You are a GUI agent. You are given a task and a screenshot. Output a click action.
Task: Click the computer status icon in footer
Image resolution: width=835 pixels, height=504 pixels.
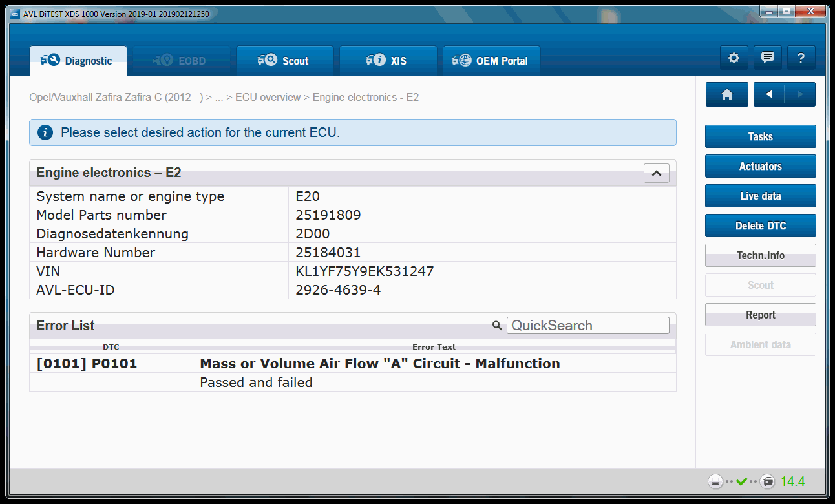pyautogui.click(x=715, y=481)
